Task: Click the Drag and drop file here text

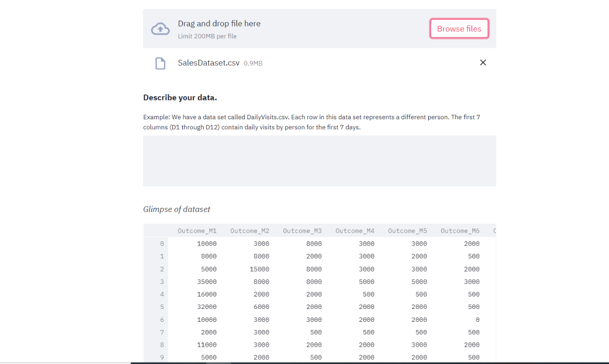Action: click(219, 23)
